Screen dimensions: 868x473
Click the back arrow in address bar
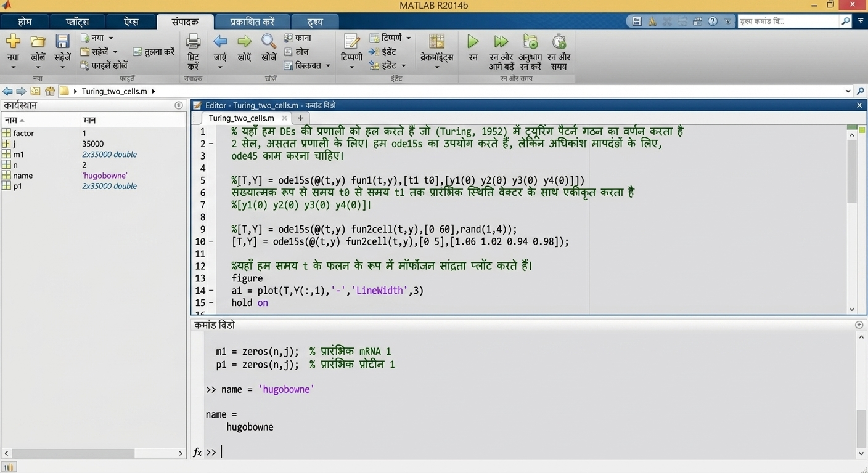coord(7,91)
